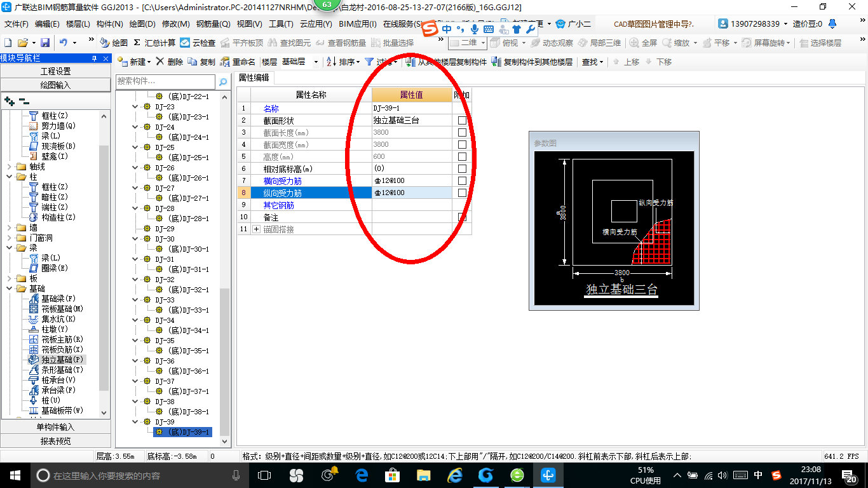Click 复制 copy component
The height and width of the screenshot is (488, 868).
(x=202, y=62)
